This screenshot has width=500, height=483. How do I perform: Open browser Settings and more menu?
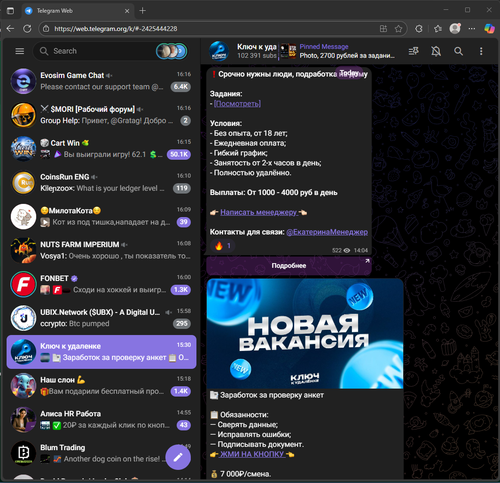(472, 29)
